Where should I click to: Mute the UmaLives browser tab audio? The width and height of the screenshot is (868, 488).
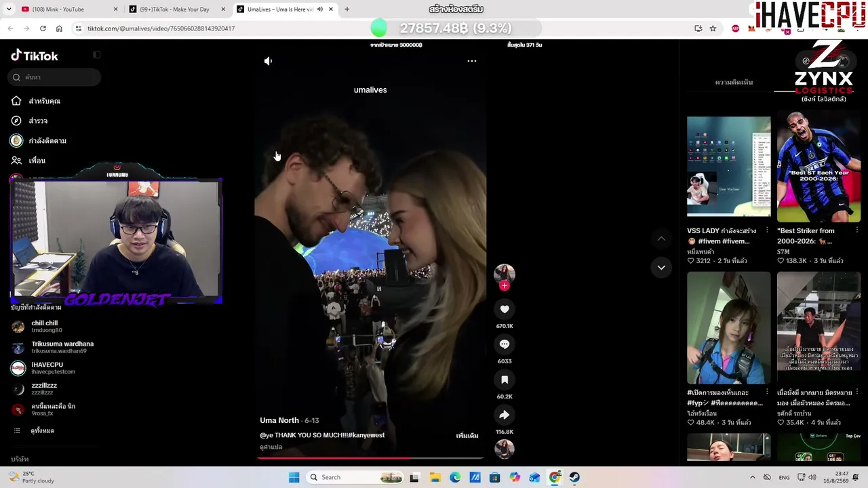pyautogui.click(x=320, y=9)
